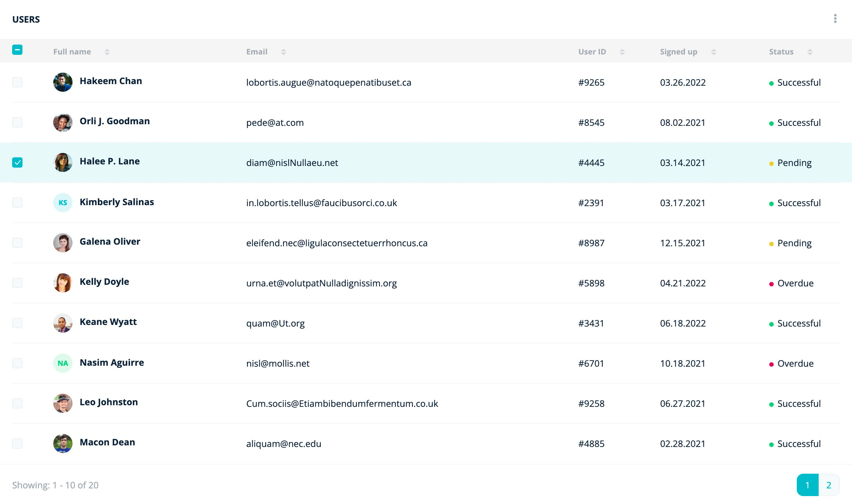The width and height of the screenshot is (852, 504).
Task: Uncheck the Halee P. Lane checkbox
Action: coord(17,163)
